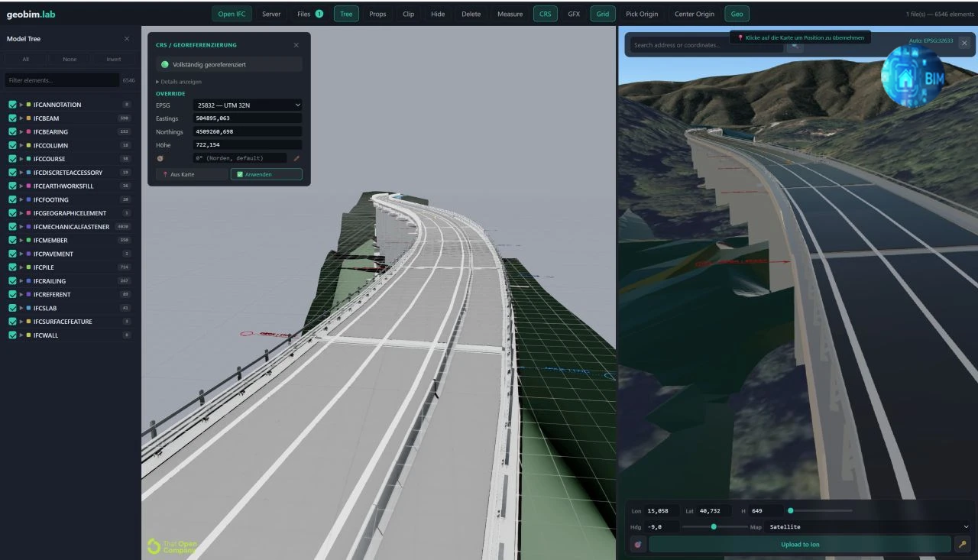Open the EPSG 25832 — UTM 32N dropdown
The image size is (978, 560).
click(248, 105)
